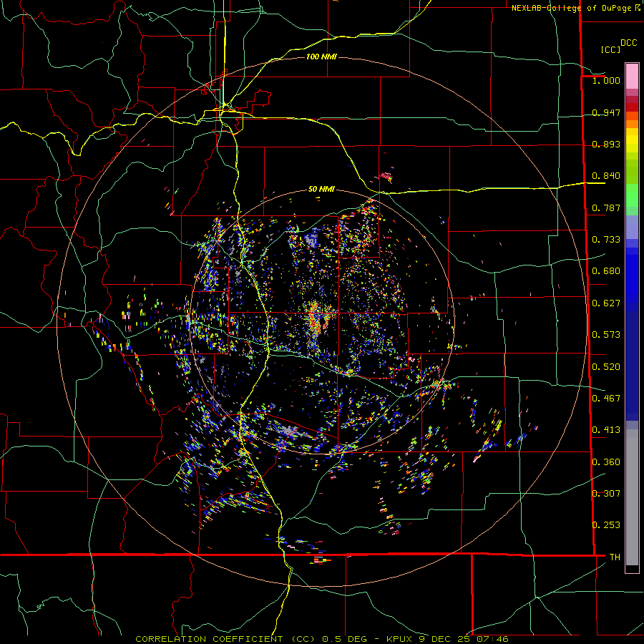Click the 07:46 timestamp in the caption
The height and width of the screenshot is (644, 644).
pos(492,639)
